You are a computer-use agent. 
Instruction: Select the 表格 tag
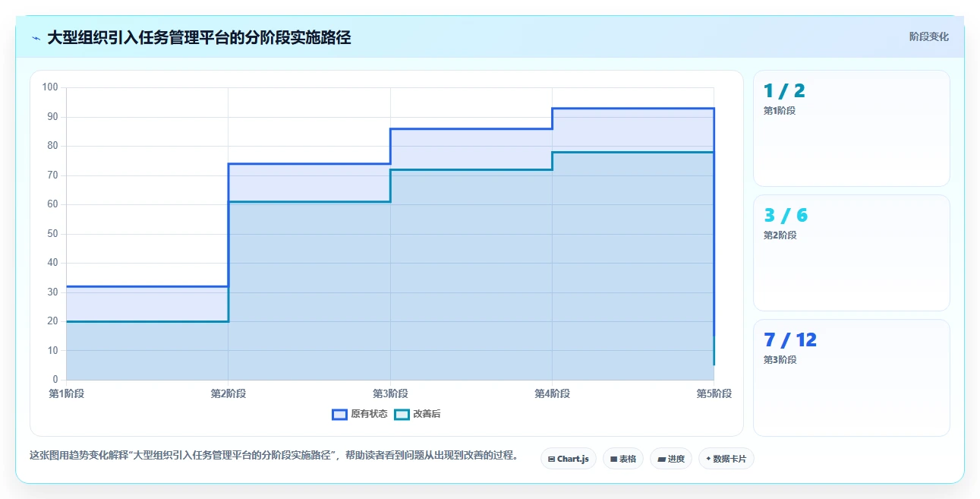click(x=623, y=459)
